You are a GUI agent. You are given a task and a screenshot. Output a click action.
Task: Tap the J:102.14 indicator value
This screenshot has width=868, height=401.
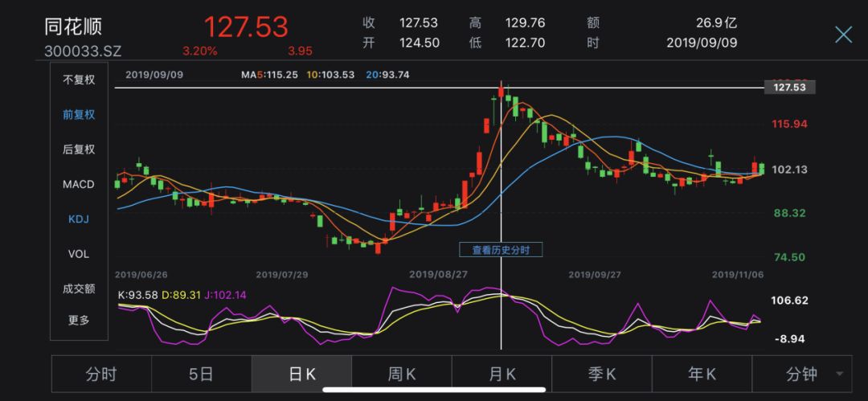[x=225, y=296]
